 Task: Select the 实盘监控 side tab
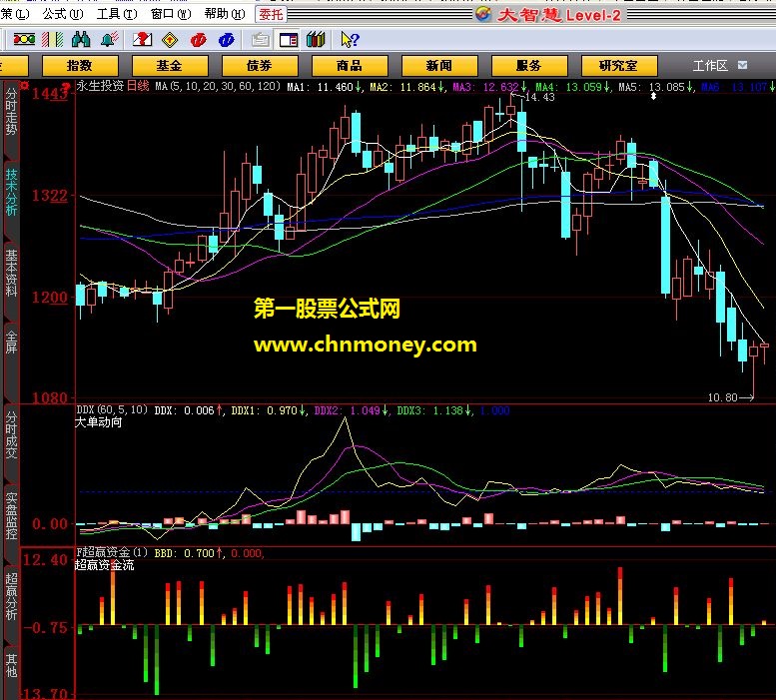coord(11,516)
